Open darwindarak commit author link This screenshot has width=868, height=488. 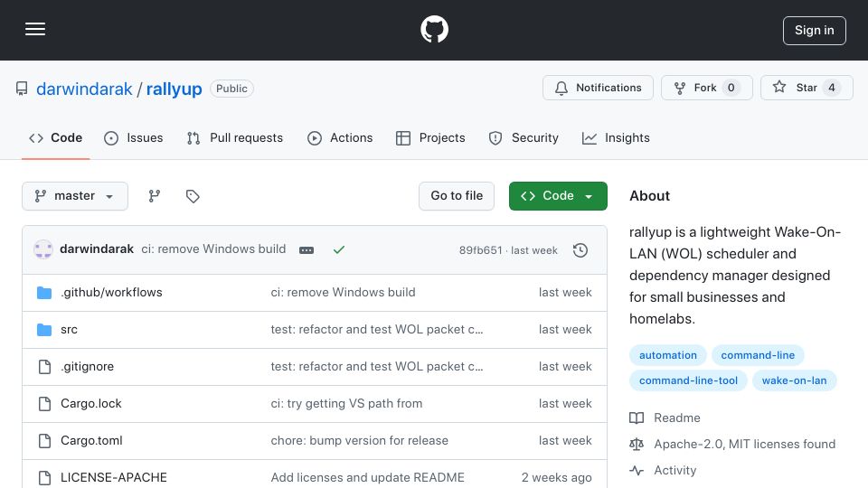[x=97, y=249]
